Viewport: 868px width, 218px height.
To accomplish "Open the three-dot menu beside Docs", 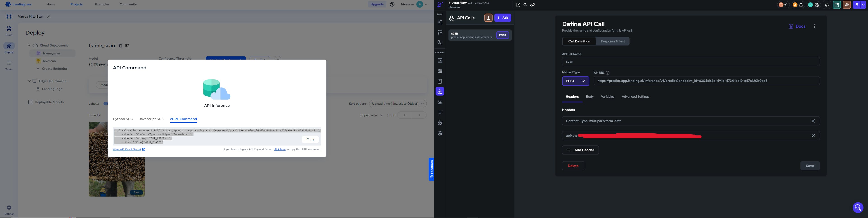I will pyautogui.click(x=814, y=26).
